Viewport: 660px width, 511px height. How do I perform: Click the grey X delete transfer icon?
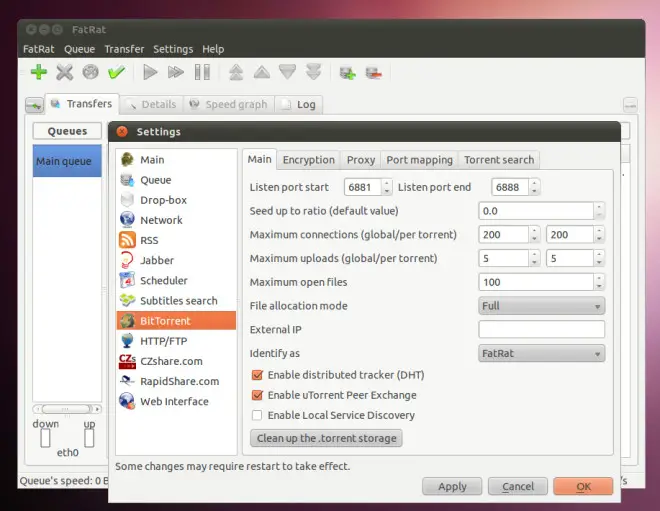click(x=64, y=72)
